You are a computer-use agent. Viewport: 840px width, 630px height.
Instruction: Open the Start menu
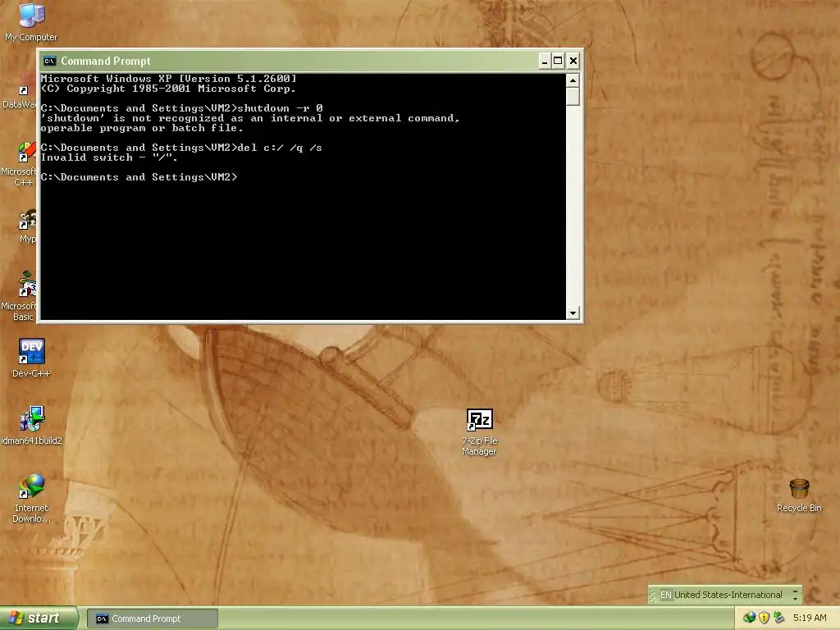[x=39, y=618]
